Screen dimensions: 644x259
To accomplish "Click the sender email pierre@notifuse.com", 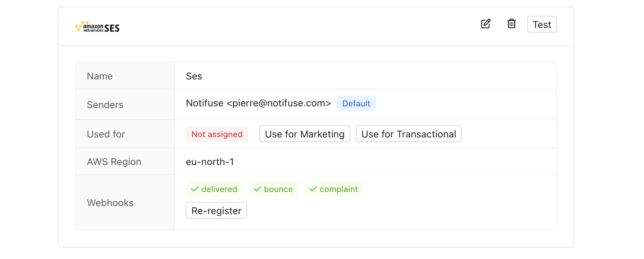I will [x=279, y=103].
